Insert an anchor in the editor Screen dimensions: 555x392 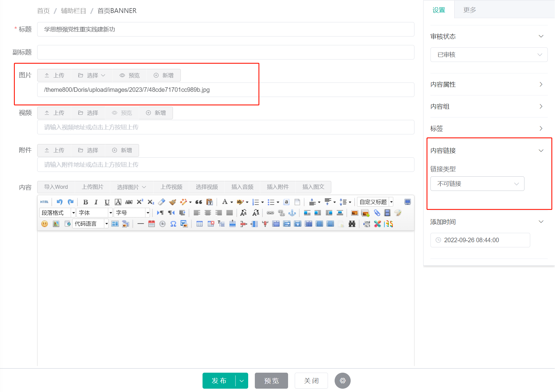[x=293, y=213]
